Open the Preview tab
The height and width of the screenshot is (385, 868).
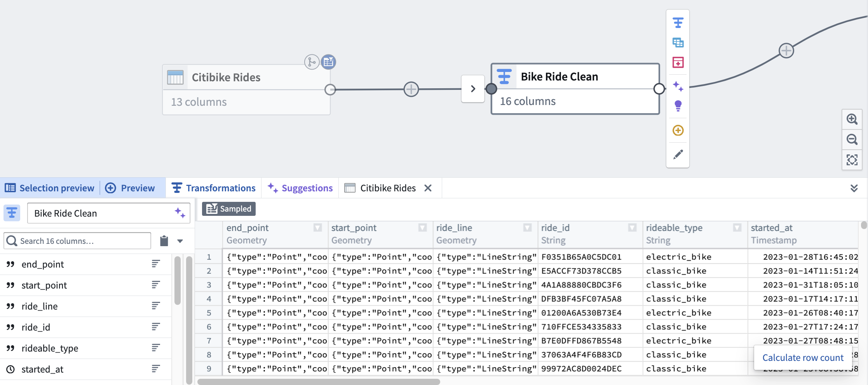click(x=130, y=188)
